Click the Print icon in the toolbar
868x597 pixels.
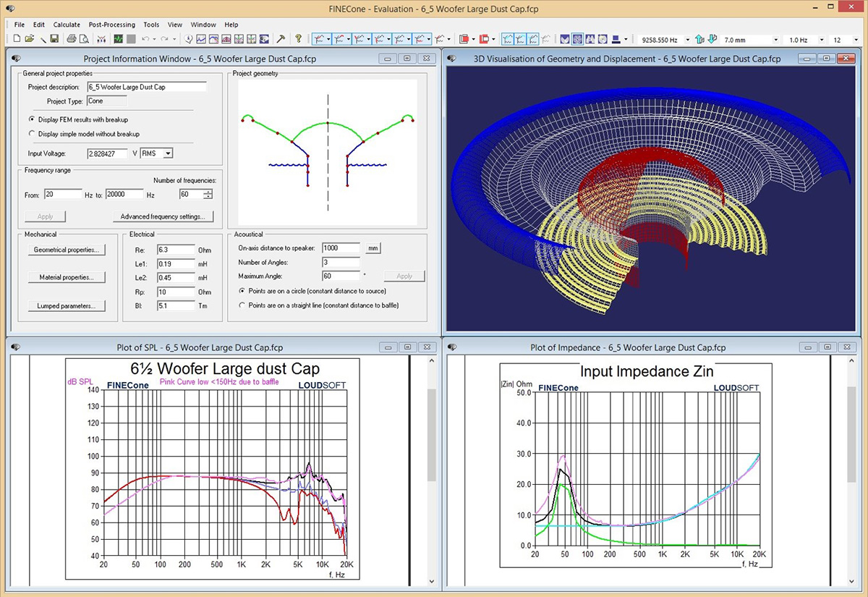click(72, 38)
